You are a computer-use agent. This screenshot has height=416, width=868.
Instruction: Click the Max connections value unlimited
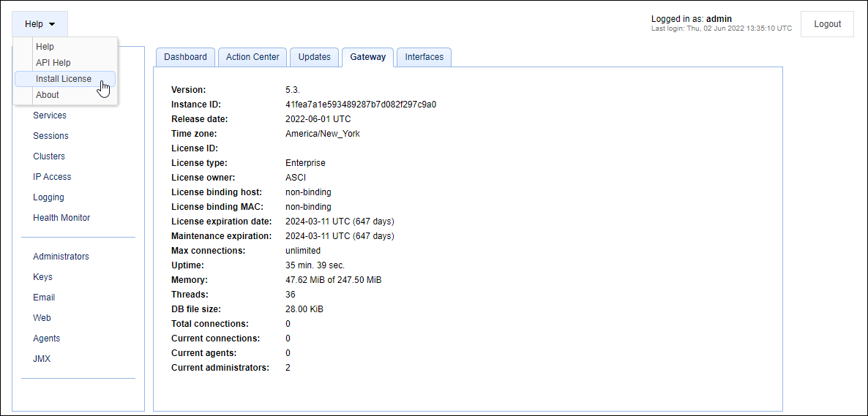[303, 251]
